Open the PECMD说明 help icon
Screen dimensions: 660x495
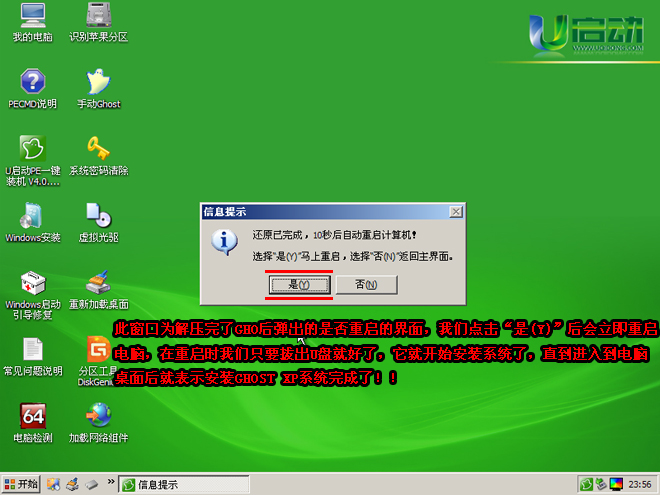pos(33,83)
